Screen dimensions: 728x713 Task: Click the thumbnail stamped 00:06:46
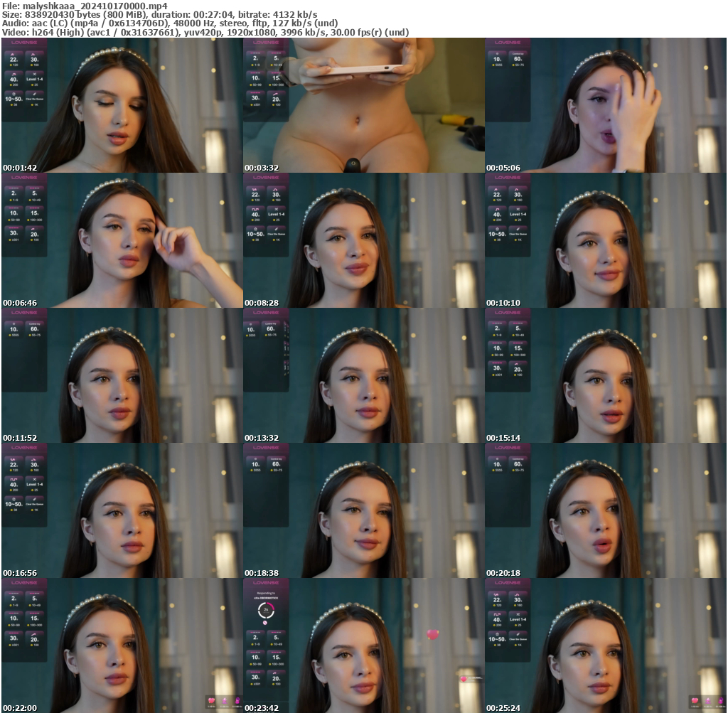pos(122,240)
